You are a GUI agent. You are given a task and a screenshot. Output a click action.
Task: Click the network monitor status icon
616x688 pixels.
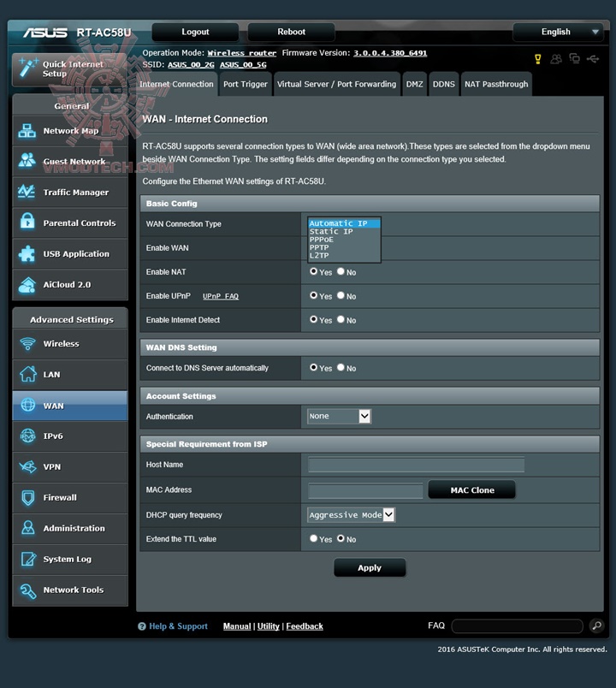574,58
